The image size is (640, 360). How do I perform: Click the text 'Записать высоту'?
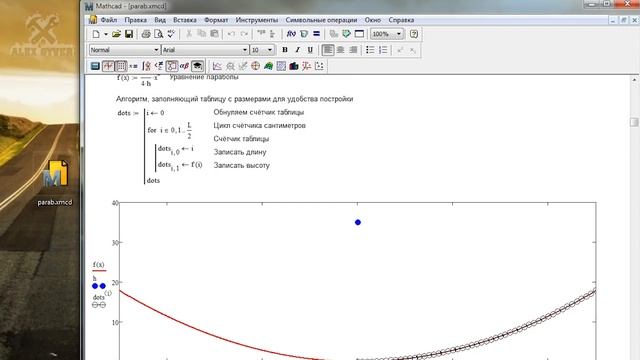click(242, 165)
